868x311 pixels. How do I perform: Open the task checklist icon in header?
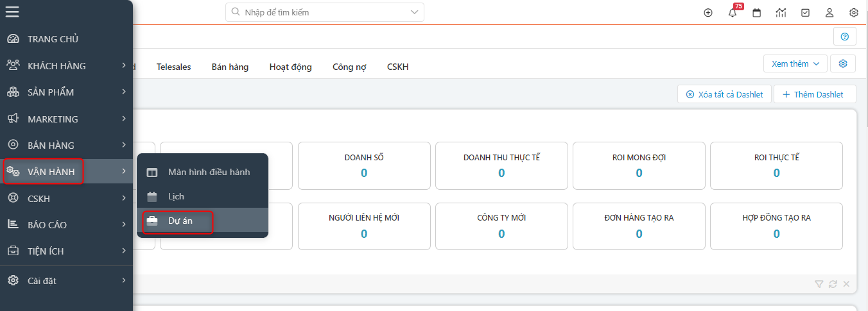tap(805, 13)
